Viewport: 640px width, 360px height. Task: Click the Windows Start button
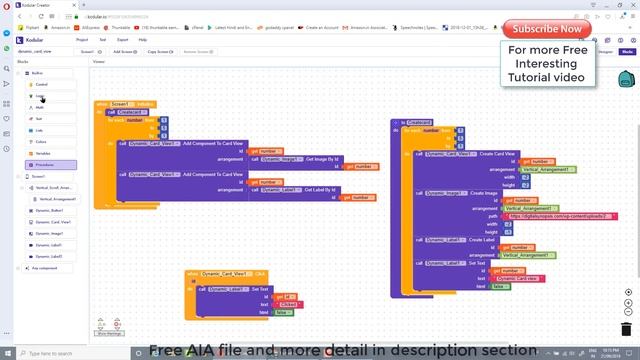[8, 353]
